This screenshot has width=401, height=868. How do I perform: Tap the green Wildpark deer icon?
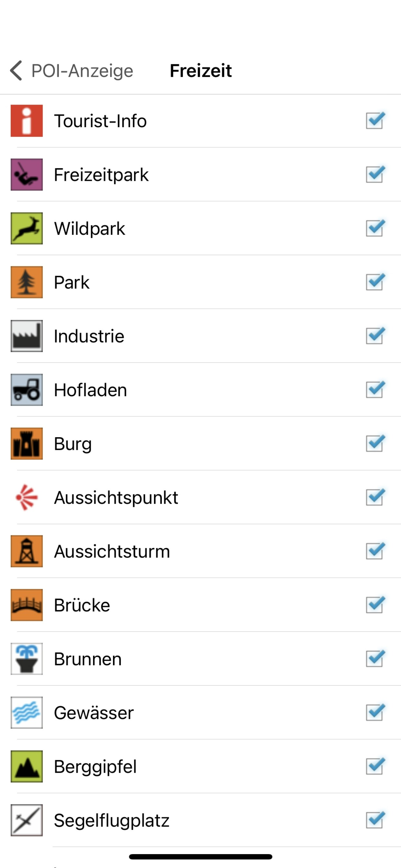(x=26, y=228)
